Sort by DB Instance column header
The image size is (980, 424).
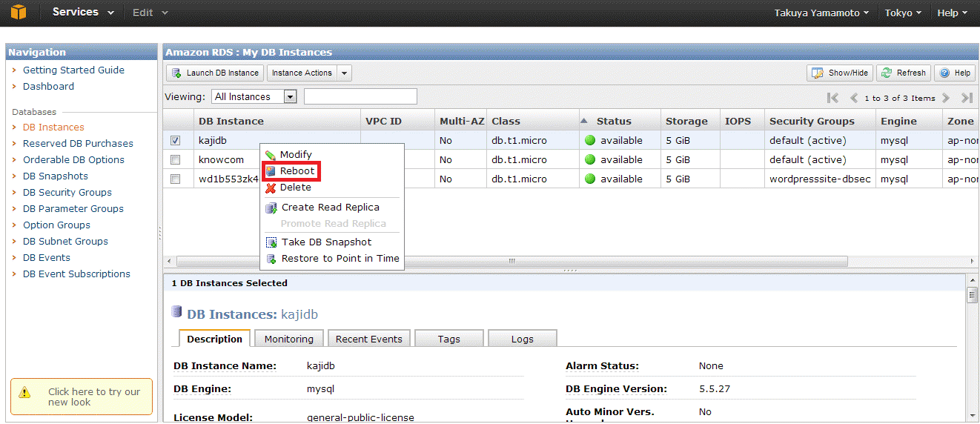click(x=277, y=121)
